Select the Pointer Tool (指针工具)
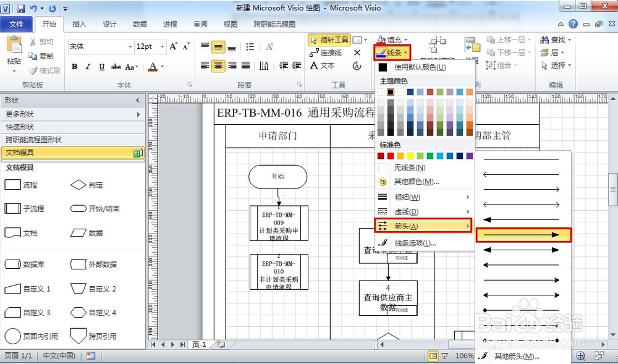 (329, 40)
